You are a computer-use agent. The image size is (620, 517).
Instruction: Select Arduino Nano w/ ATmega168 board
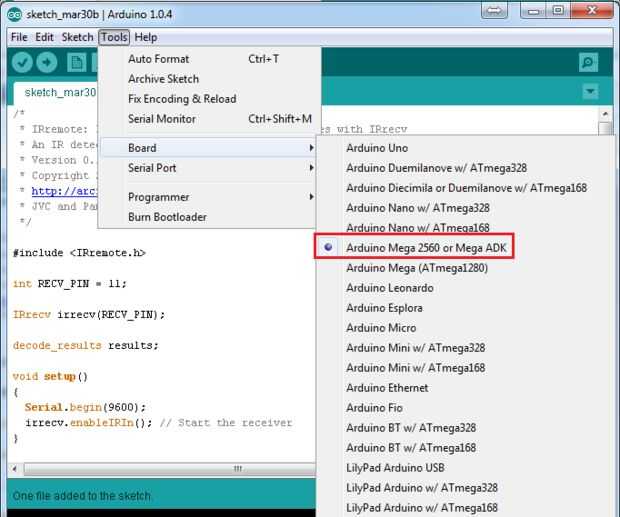click(x=466, y=228)
